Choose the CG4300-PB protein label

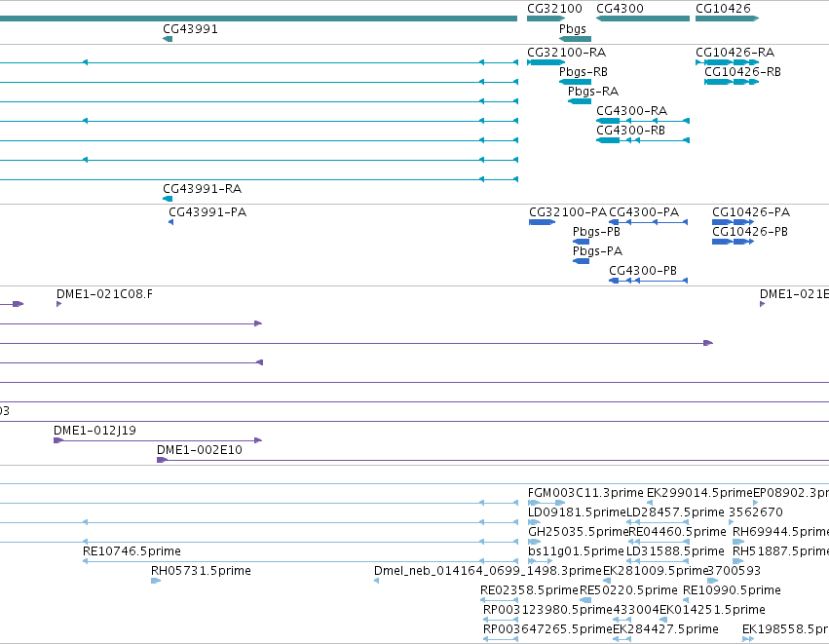pos(643,271)
